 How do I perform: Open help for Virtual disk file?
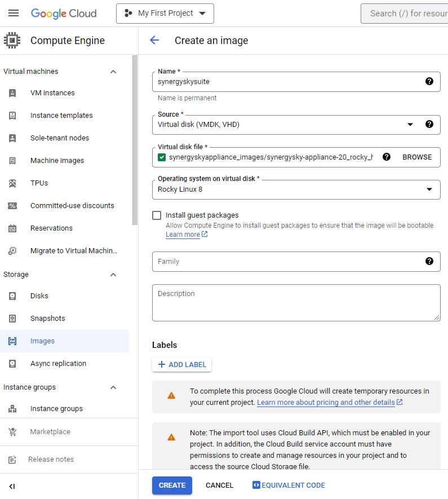(387, 157)
